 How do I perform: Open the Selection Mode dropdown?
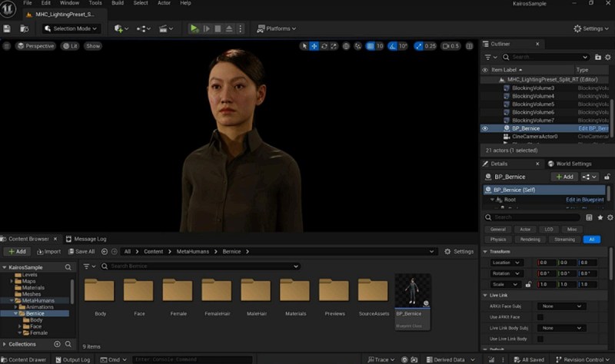(x=71, y=28)
